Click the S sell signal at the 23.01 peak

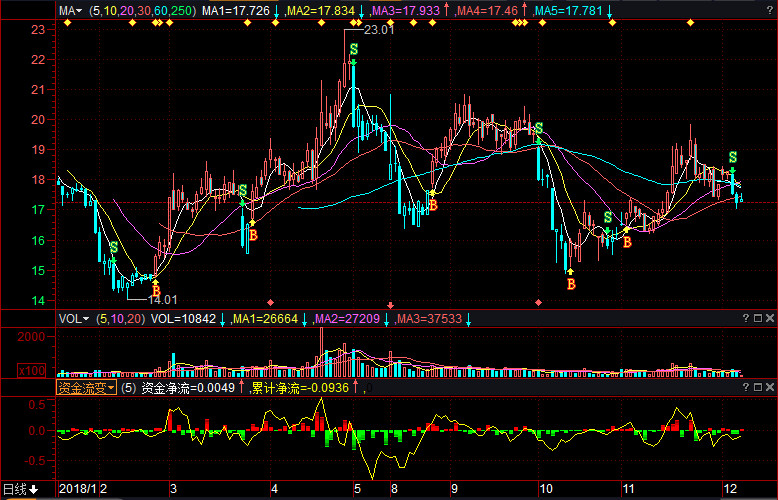tap(354, 49)
